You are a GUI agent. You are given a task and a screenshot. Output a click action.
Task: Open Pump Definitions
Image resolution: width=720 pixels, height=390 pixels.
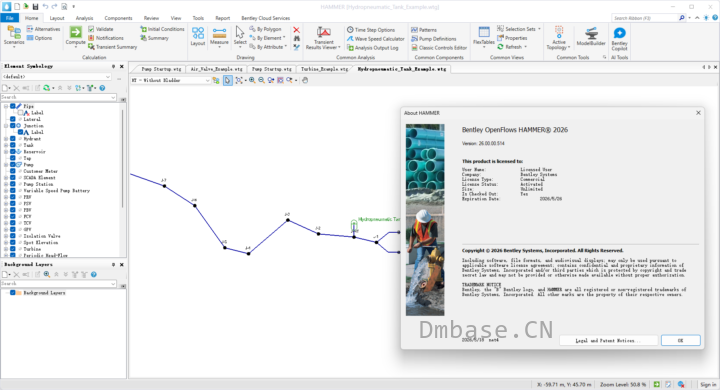coord(434,39)
